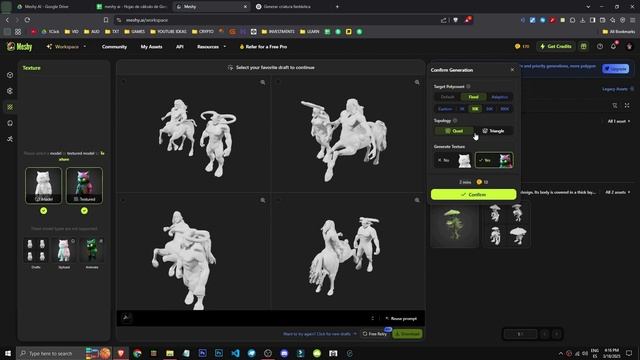Set polycount mode to Default
The image size is (640, 360).
tap(447, 97)
